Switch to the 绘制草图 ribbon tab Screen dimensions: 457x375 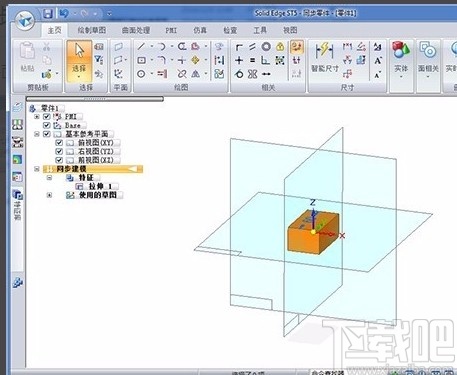(x=92, y=30)
